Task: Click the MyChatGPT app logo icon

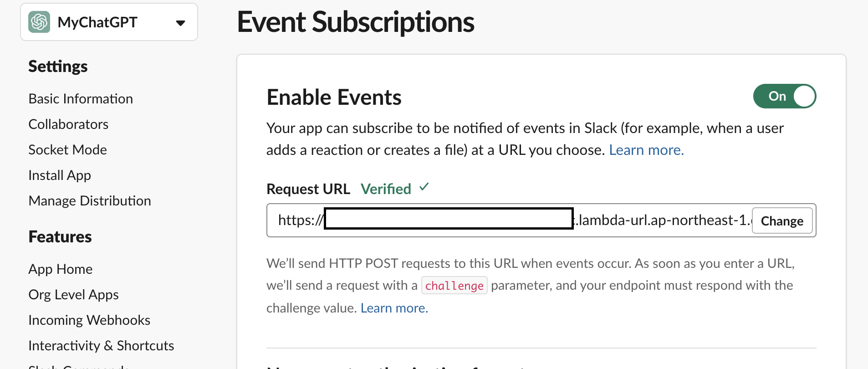Action: pyautogui.click(x=39, y=22)
